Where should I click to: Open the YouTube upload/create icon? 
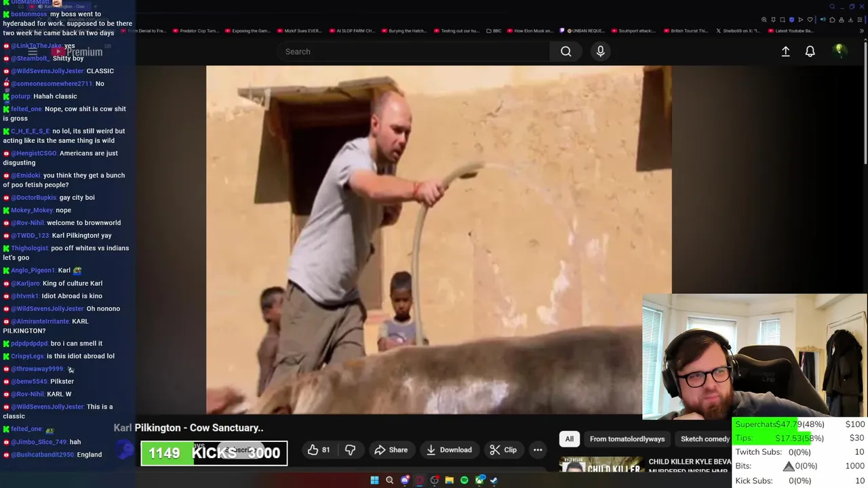[x=785, y=52]
